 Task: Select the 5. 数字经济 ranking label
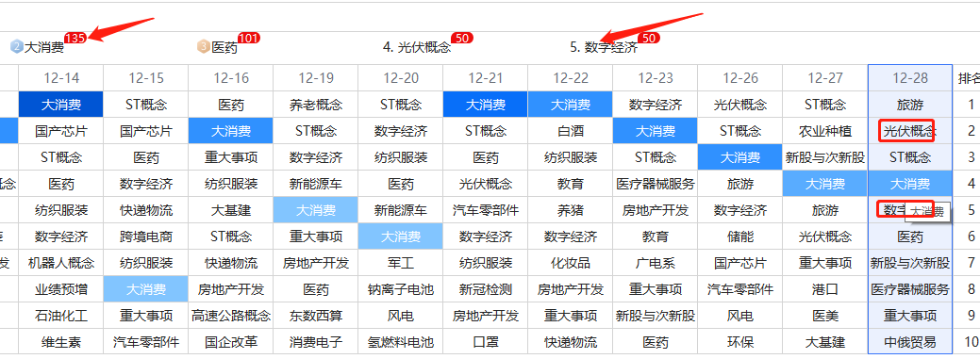click(x=604, y=47)
